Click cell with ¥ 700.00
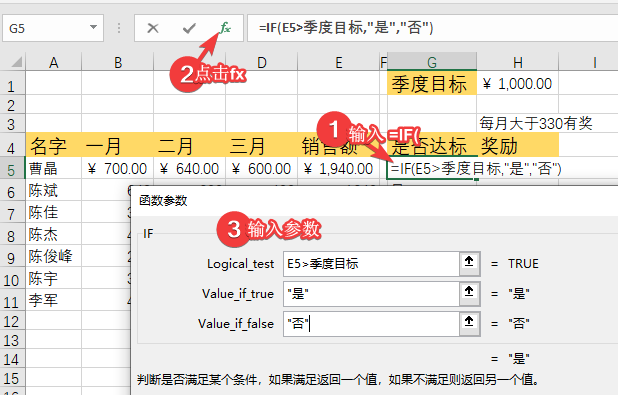 (x=117, y=169)
